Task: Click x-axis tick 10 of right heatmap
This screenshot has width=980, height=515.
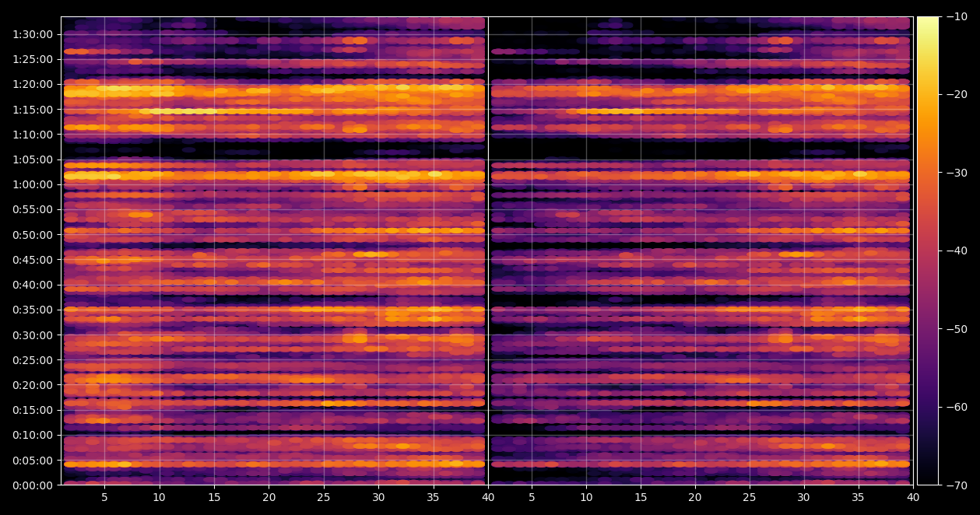Action: (x=586, y=498)
